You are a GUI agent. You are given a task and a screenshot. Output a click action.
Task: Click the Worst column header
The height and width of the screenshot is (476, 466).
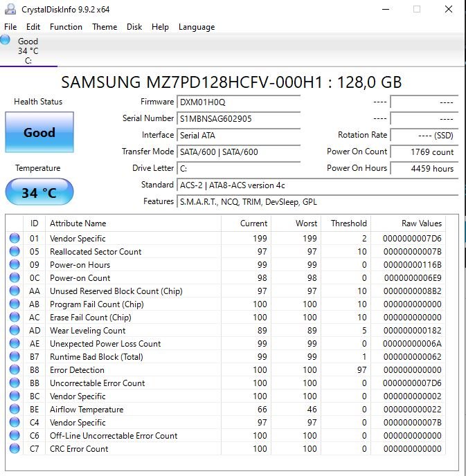pyautogui.click(x=296, y=223)
